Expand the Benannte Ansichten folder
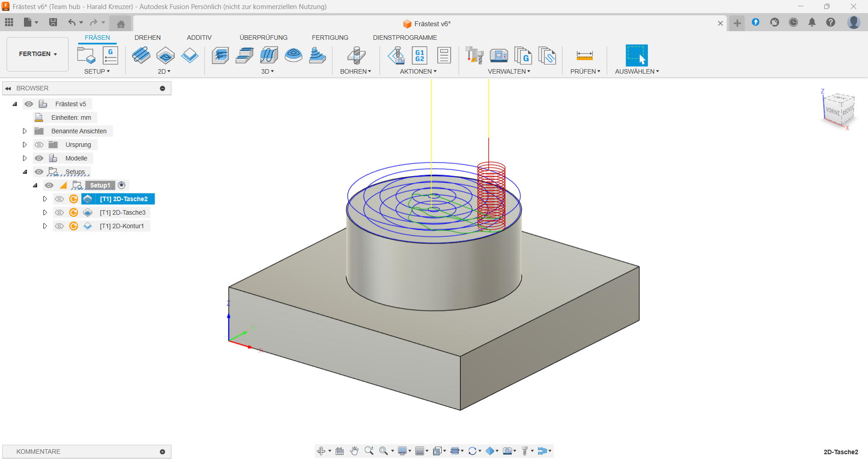Screen dimensions: 868x461 pyautogui.click(x=25, y=131)
